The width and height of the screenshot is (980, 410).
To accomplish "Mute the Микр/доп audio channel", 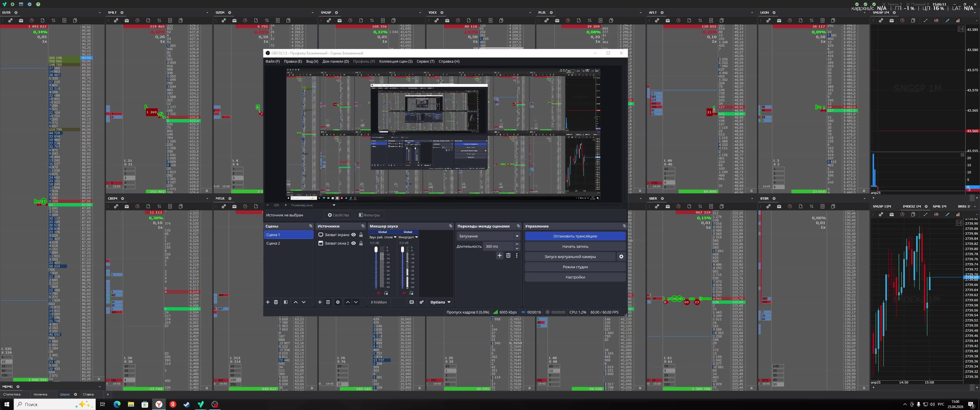I will [404, 293].
